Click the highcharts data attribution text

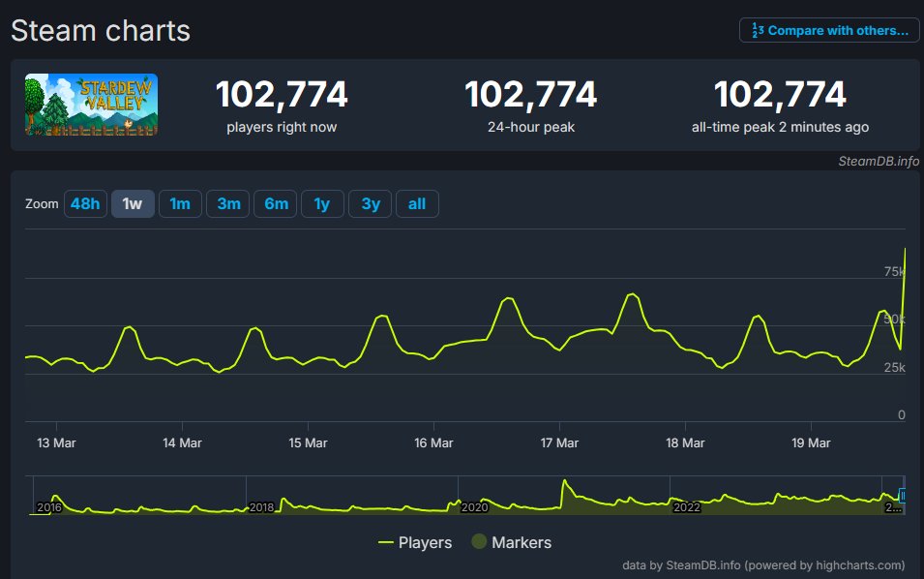(763, 565)
